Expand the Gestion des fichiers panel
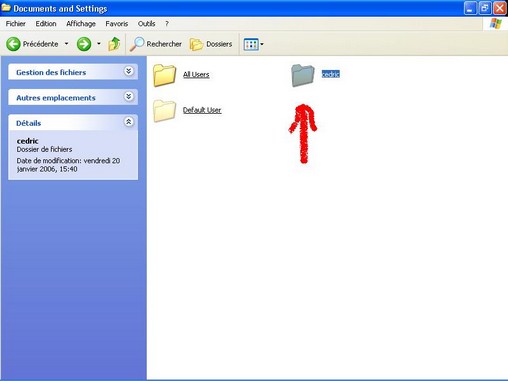 click(x=129, y=71)
